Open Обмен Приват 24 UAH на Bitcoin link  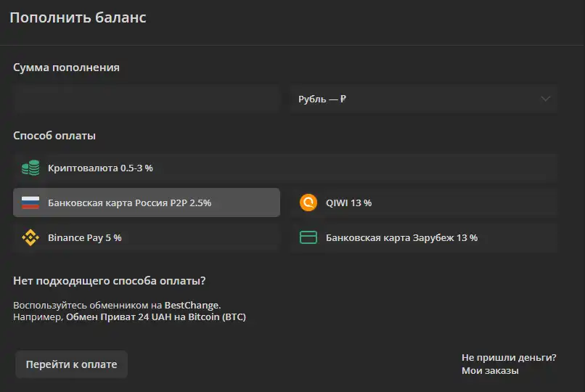[156, 317]
